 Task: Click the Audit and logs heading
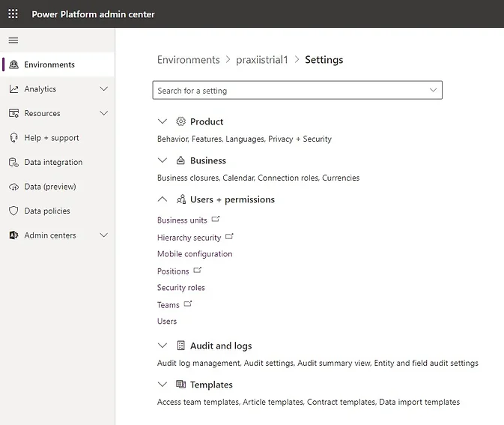221,346
